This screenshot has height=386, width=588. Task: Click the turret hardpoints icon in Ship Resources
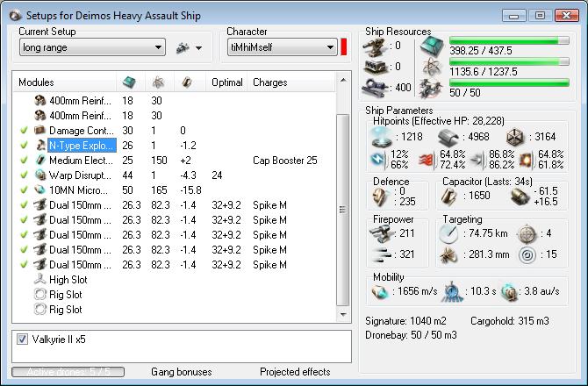pyautogui.click(x=375, y=46)
